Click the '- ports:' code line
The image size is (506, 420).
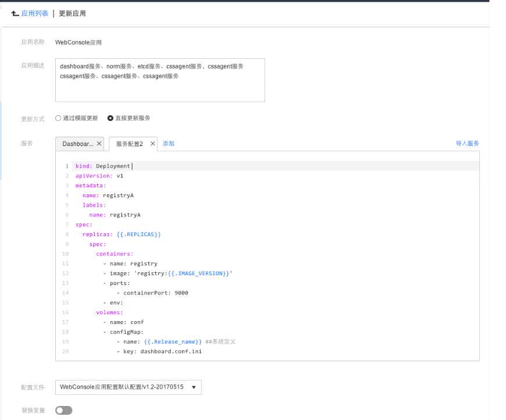tap(116, 283)
